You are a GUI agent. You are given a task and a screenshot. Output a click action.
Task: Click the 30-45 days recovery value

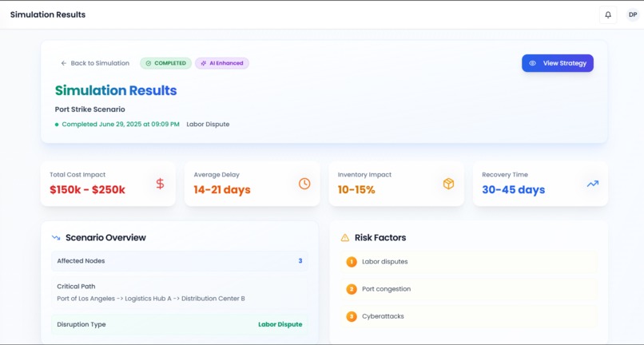click(514, 190)
